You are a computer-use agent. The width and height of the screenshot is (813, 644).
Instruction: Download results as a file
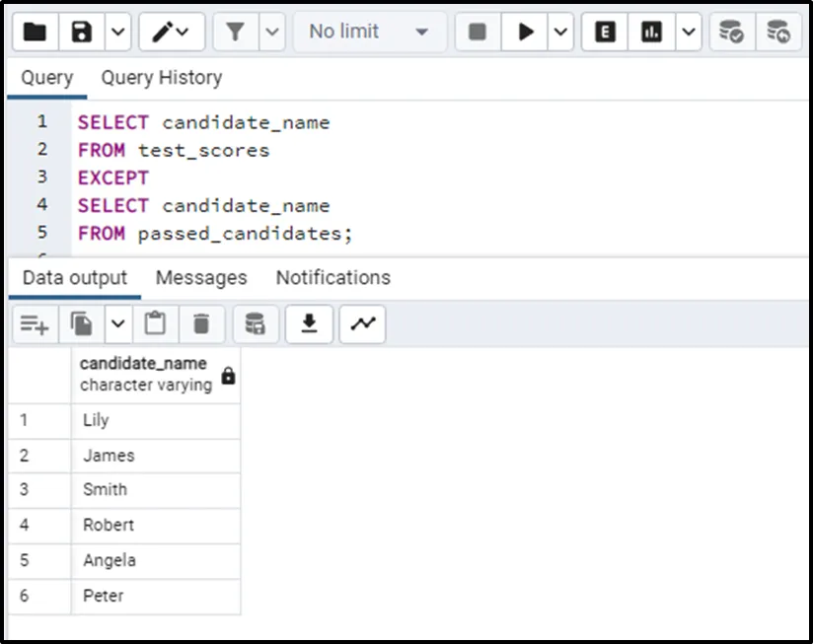tap(309, 324)
